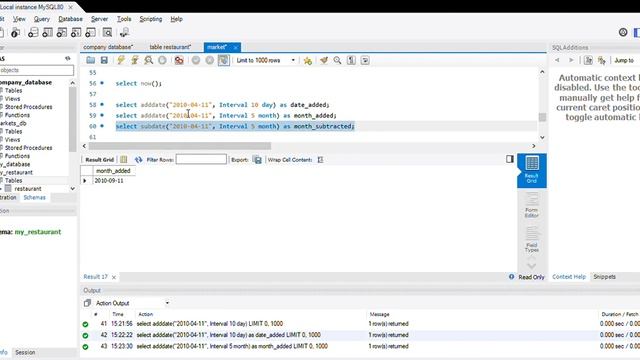Toggle Wrap Cell Content for results
The image size is (640, 360).
[x=320, y=160]
